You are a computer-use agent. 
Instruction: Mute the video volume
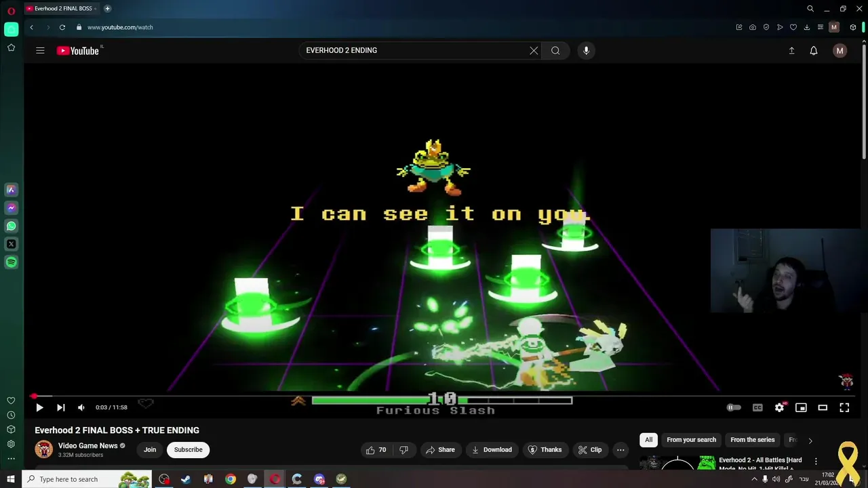(x=81, y=407)
